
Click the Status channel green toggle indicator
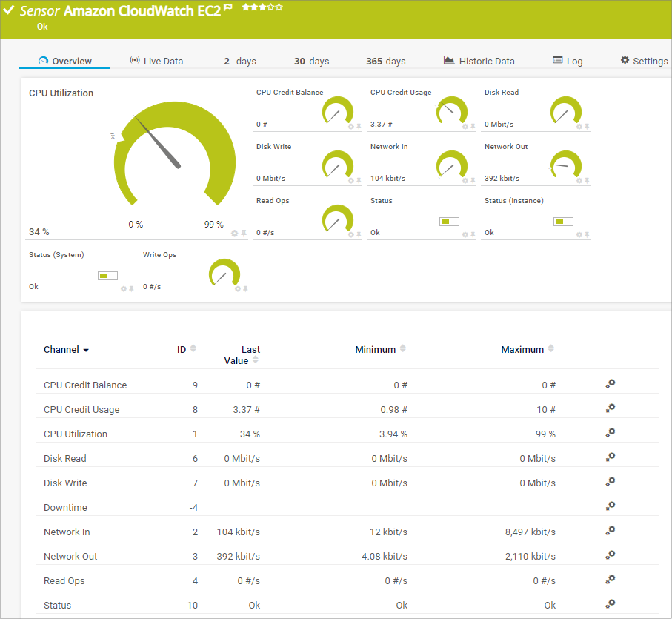tap(449, 221)
